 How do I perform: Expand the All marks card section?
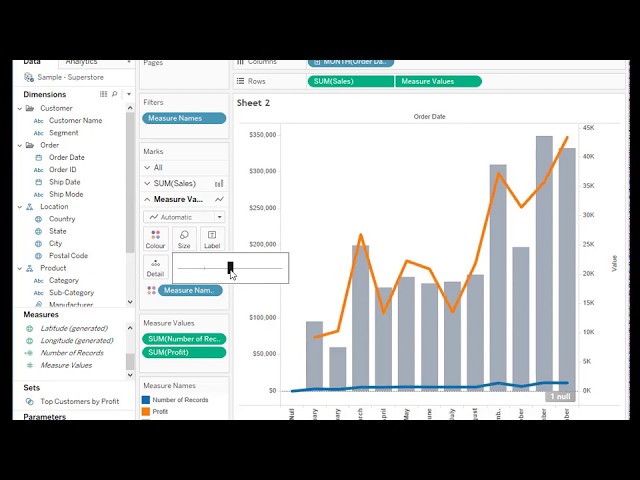pyautogui.click(x=147, y=168)
